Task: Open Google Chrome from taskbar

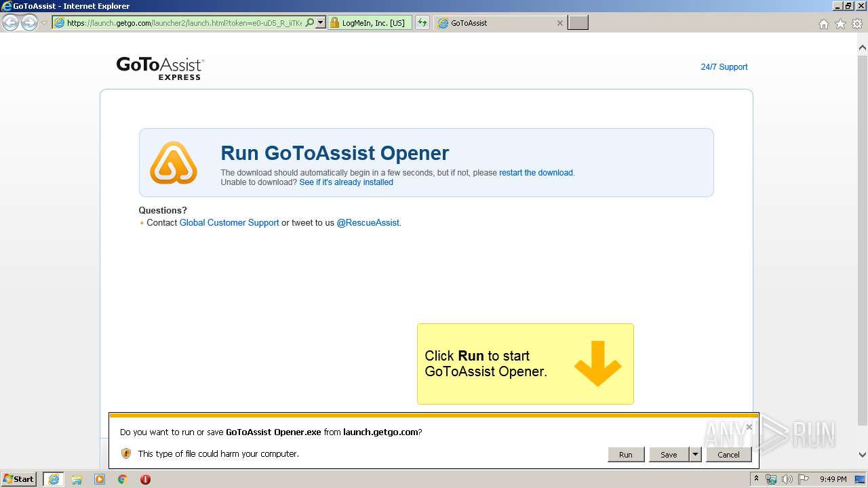Action: 123,479
